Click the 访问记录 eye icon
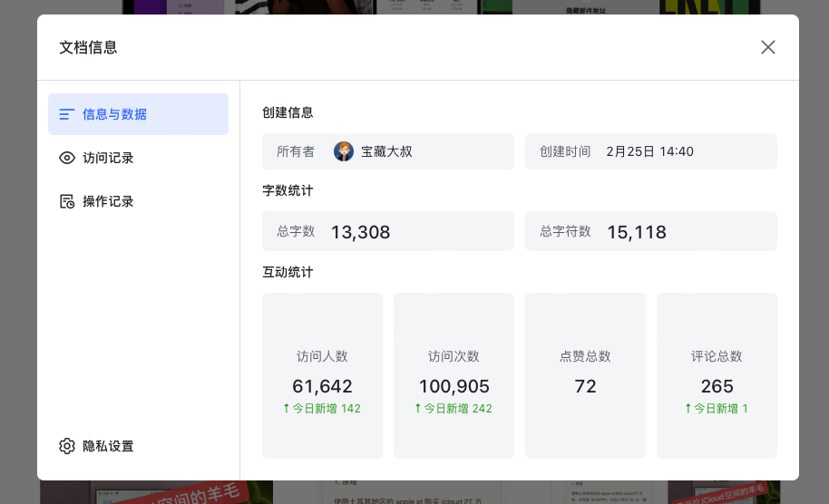The image size is (829, 504). 67,158
